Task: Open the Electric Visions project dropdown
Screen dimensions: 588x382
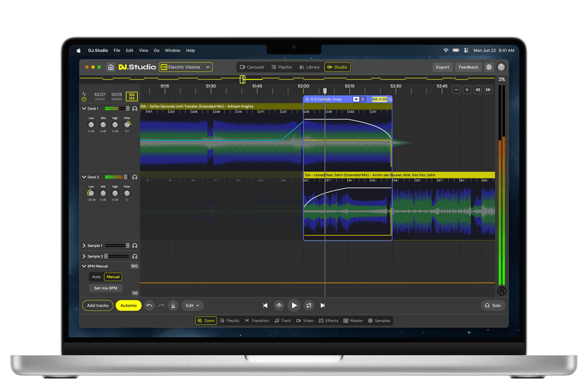Action: tap(185, 67)
